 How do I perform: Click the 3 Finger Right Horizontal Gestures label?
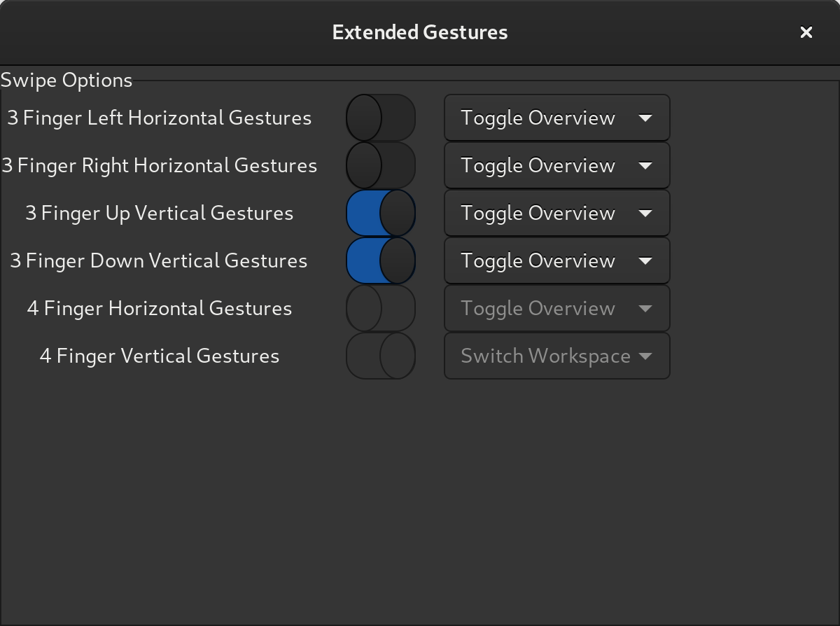160,165
